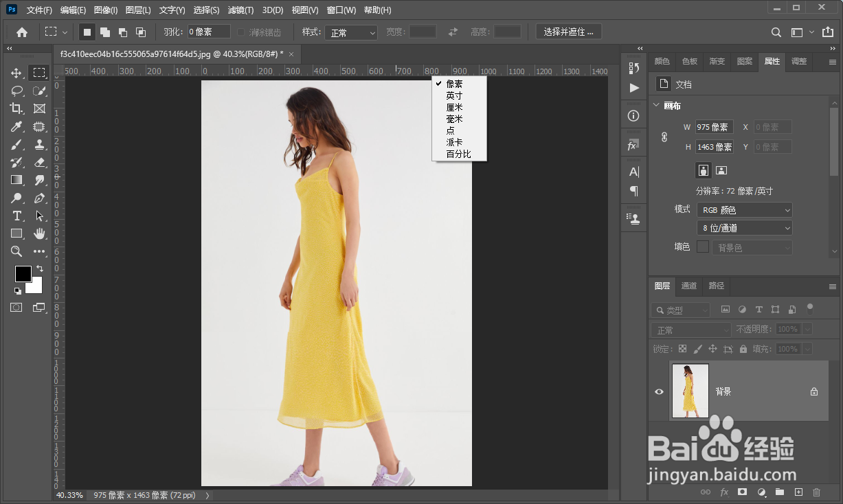Select the History Brush tool
843x504 pixels.
16,162
